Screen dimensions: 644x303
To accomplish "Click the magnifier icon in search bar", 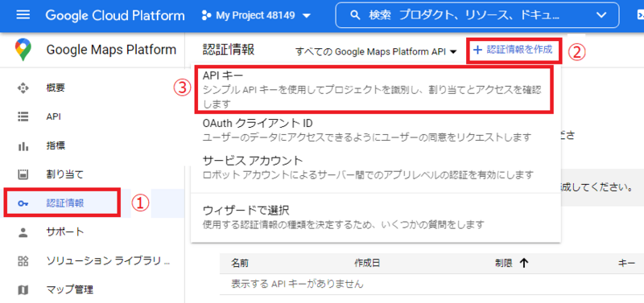I will (x=355, y=16).
